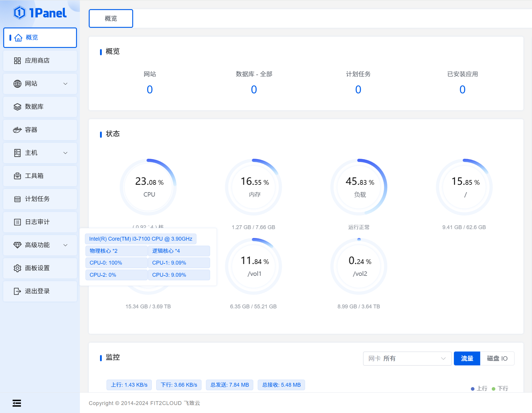Click the /vol2 0.24% gauge
Image resolution: width=532 pixels, height=413 pixels.
click(x=359, y=266)
